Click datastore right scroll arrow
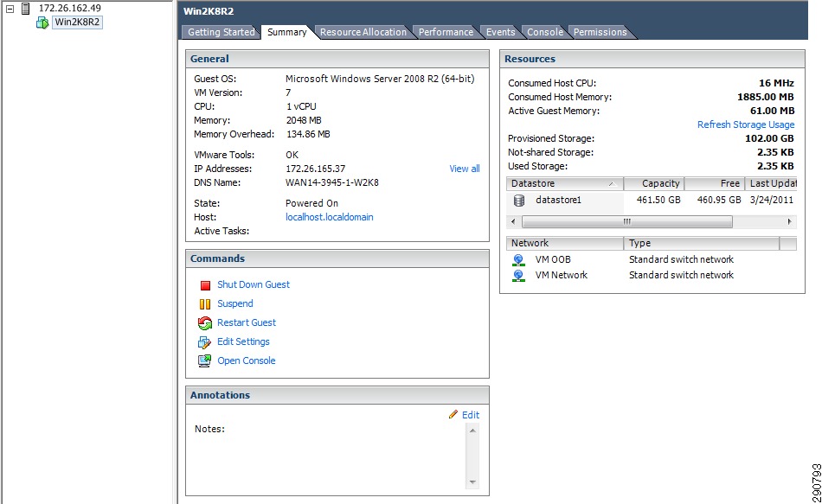The width and height of the screenshot is (822, 504). (x=790, y=221)
